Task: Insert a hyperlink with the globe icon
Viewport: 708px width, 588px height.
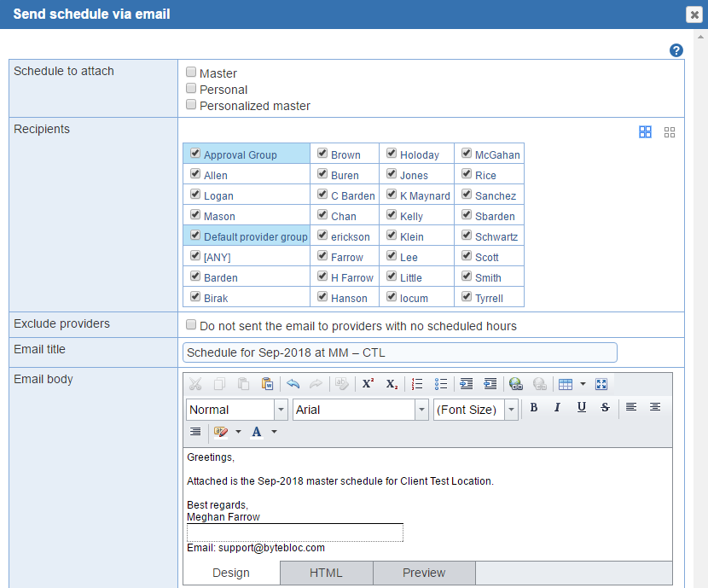Action: click(x=516, y=384)
